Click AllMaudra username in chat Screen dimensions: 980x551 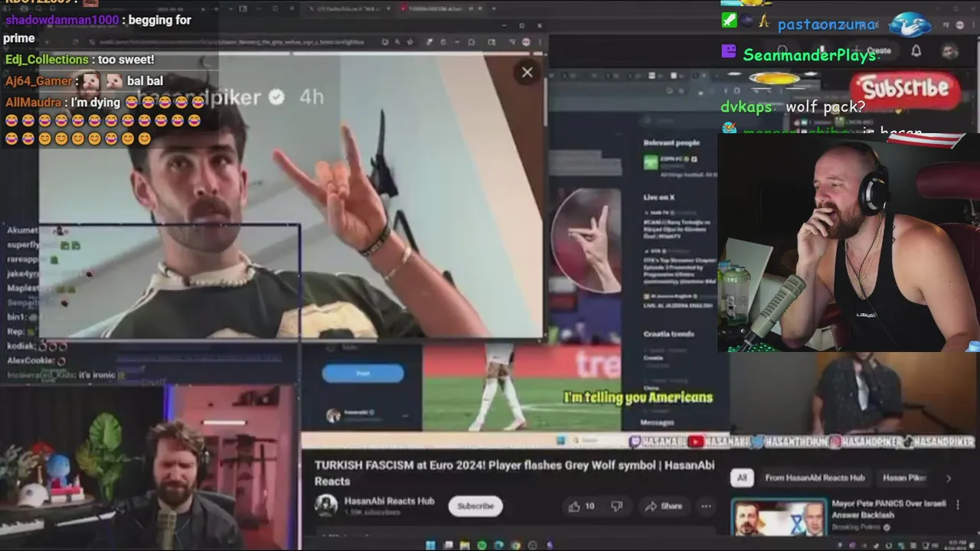[x=33, y=103]
